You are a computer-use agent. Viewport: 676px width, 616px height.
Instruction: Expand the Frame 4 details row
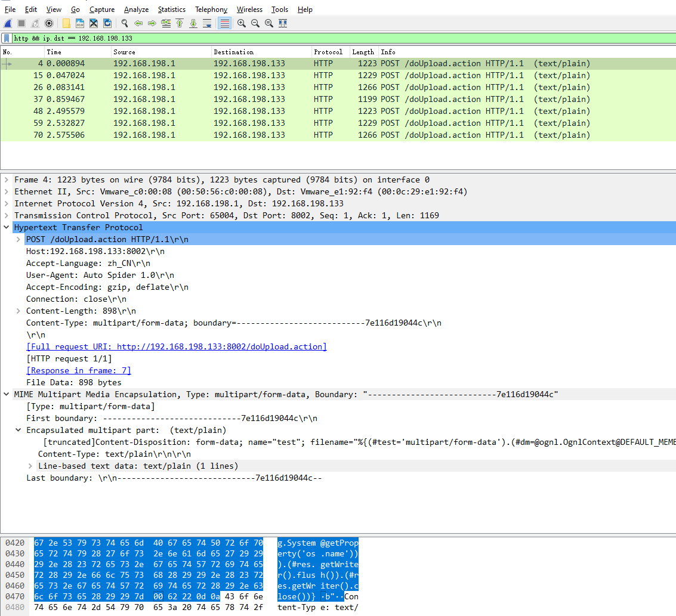pyautogui.click(x=7, y=179)
